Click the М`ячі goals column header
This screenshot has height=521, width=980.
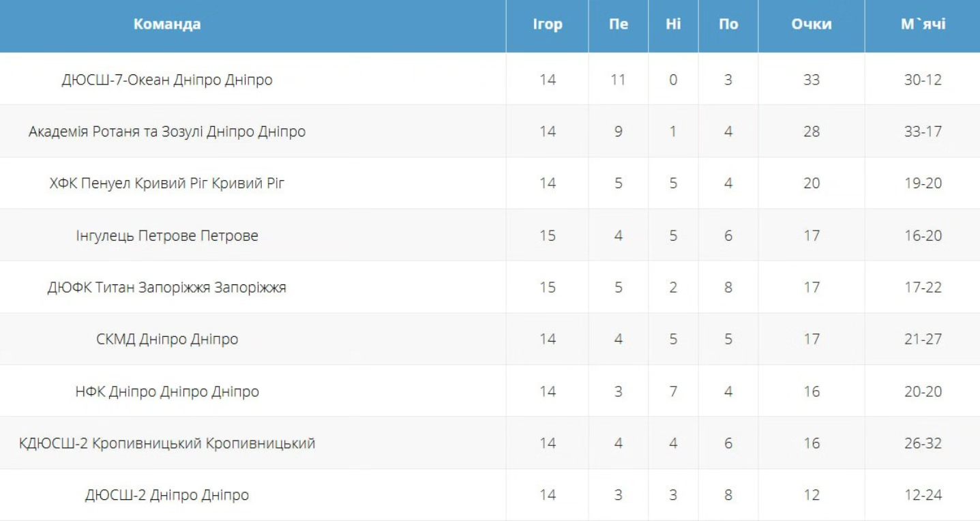pyautogui.click(x=922, y=25)
